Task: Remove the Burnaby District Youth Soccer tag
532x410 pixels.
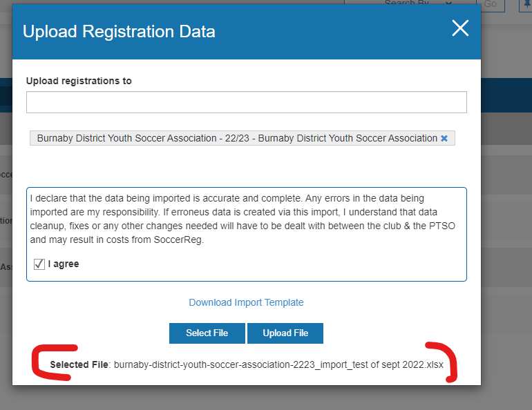Action: (x=444, y=138)
